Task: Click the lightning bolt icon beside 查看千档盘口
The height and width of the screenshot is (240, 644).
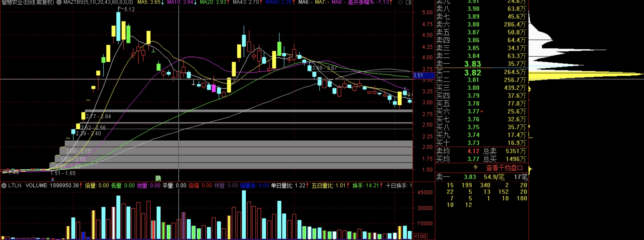Action: pyautogui.click(x=475, y=167)
